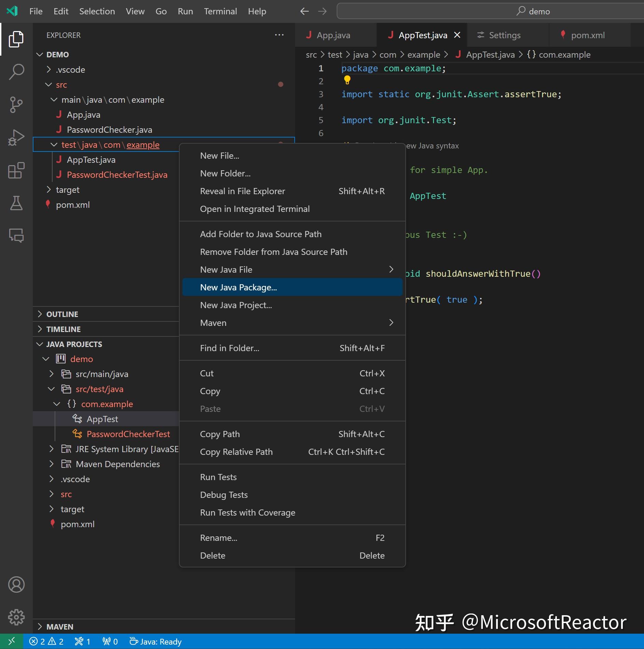Open the Selection menu
The height and width of the screenshot is (649, 644).
click(97, 11)
